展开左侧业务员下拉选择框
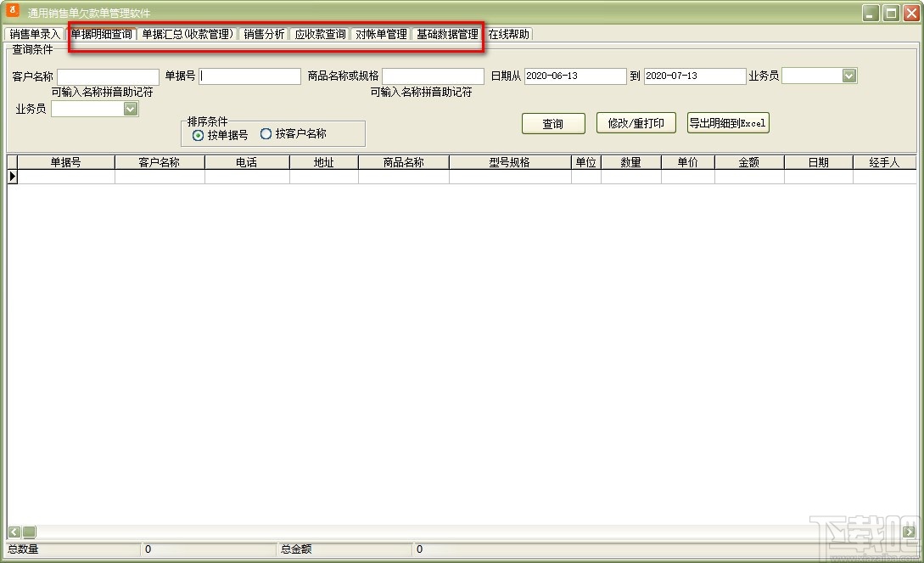 [x=130, y=109]
